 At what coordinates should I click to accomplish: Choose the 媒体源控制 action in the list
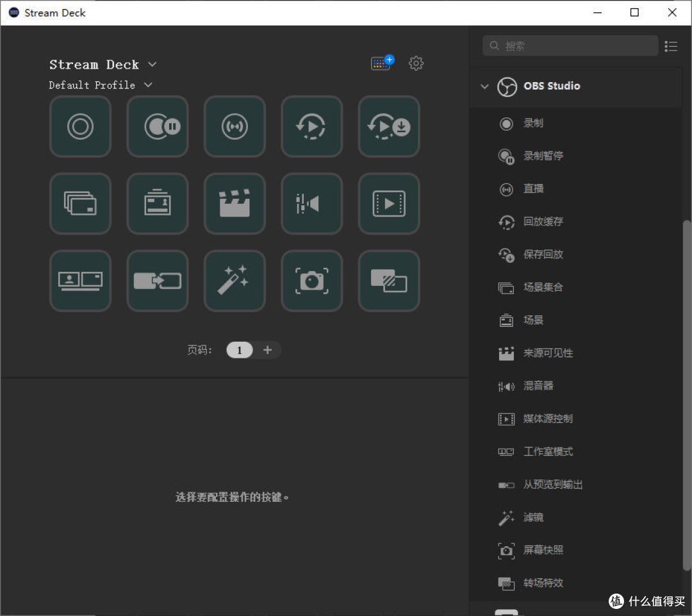click(575, 419)
